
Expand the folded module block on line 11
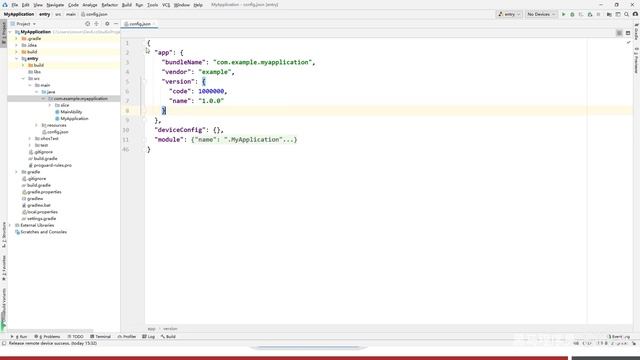244,140
